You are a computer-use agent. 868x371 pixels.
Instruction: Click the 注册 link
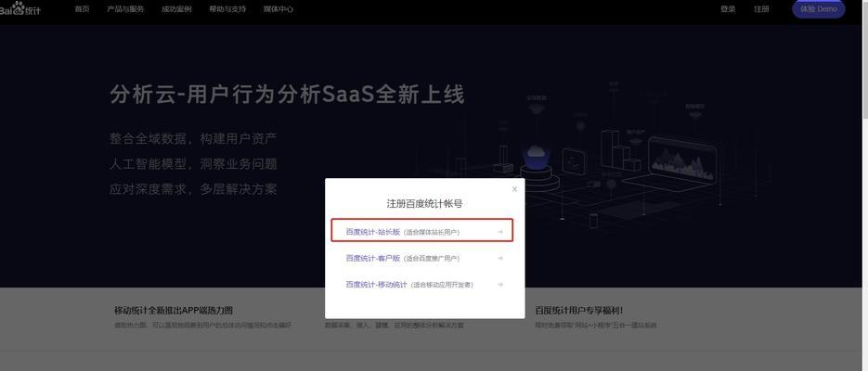coord(762,9)
